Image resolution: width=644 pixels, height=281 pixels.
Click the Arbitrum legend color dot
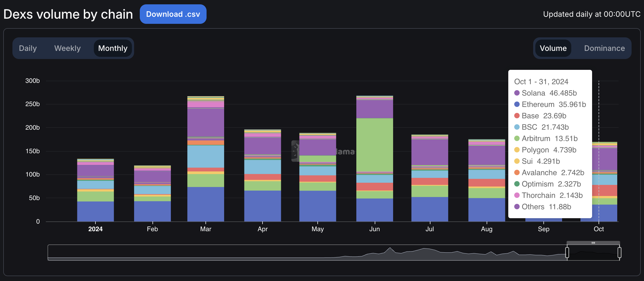[517, 138]
